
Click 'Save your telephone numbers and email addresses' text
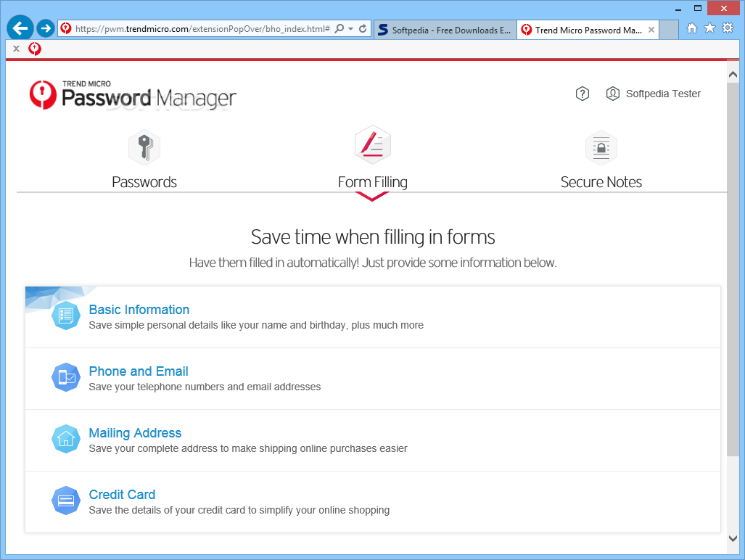coord(205,387)
